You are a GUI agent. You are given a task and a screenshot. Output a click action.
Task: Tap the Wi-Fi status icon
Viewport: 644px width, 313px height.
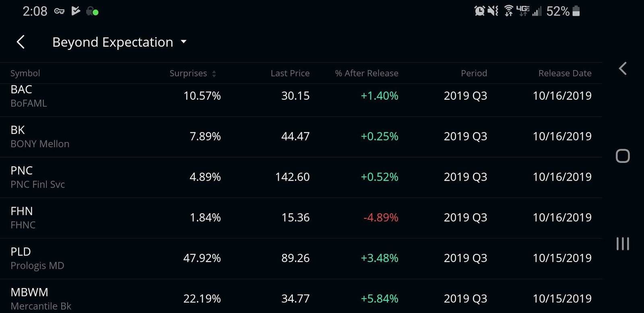pos(509,11)
